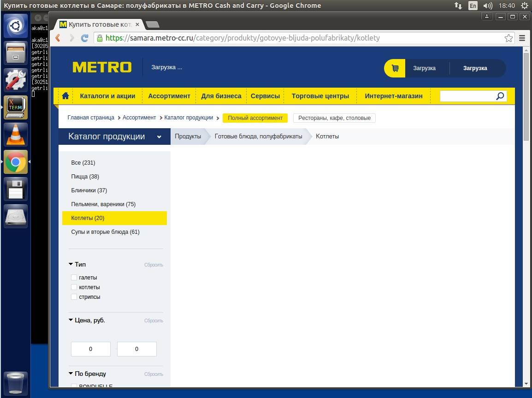532x398 pixels.
Task: Click the shopping cart icon
Action: point(395,68)
